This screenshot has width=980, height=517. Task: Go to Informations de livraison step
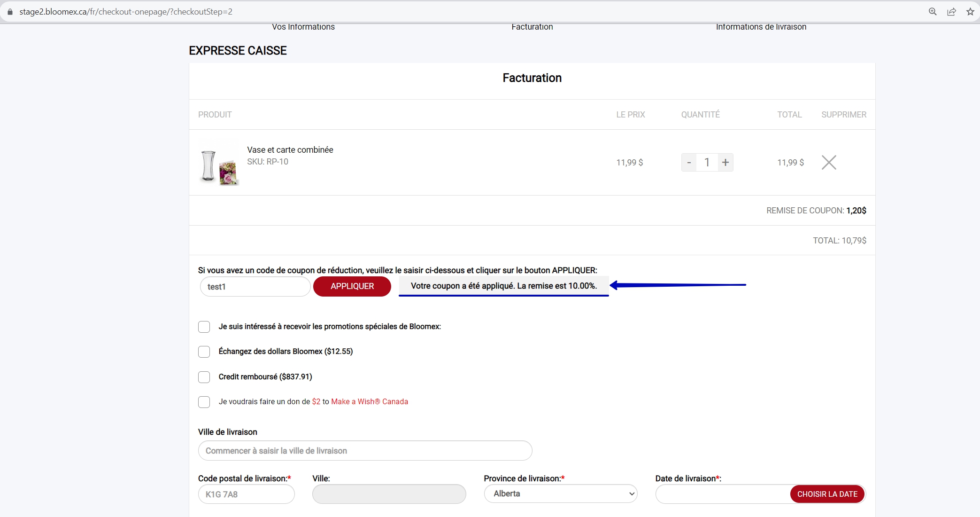point(761,27)
